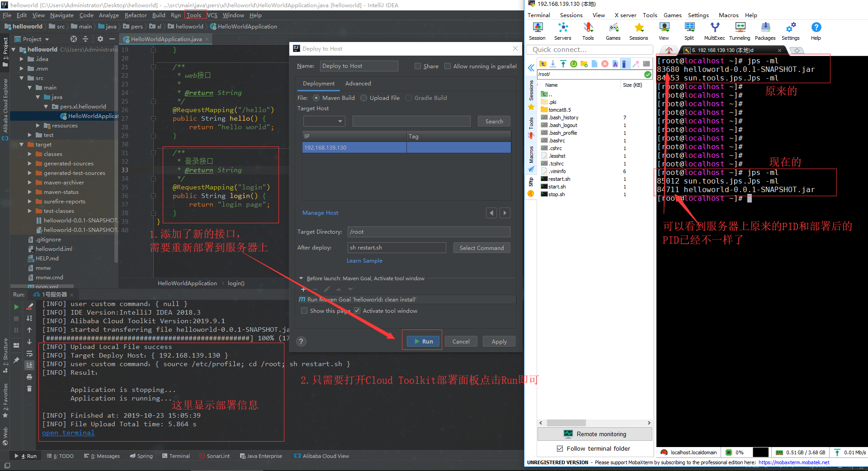Click MobaXterm Split icon
This screenshot has width=868, height=471.
coord(689,32)
